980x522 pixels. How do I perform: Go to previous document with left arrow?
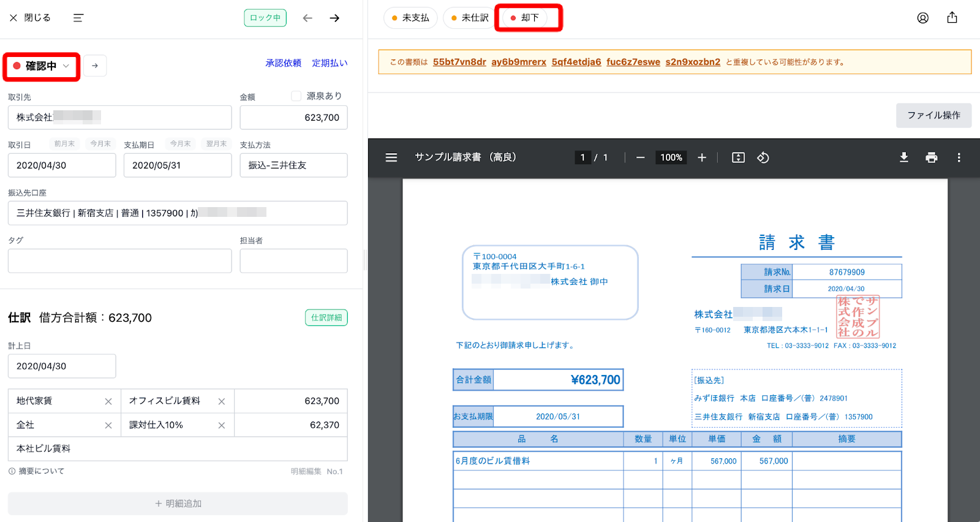click(x=307, y=18)
